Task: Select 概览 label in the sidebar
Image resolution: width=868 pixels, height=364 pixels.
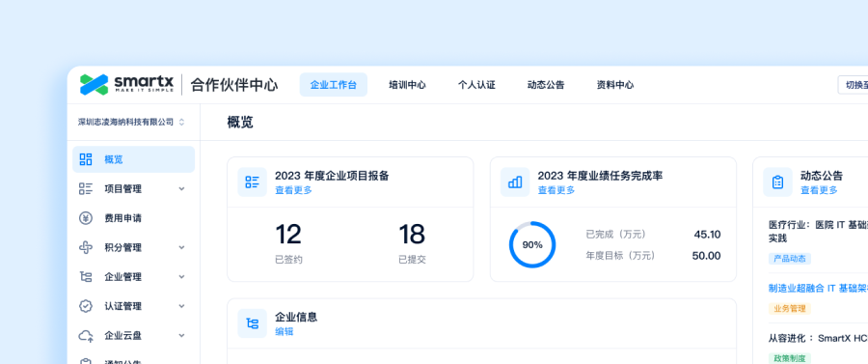Action: coord(114,159)
